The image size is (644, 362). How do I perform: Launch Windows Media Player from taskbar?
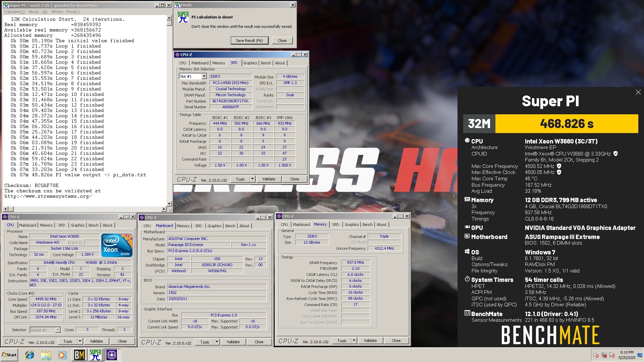[62, 355]
